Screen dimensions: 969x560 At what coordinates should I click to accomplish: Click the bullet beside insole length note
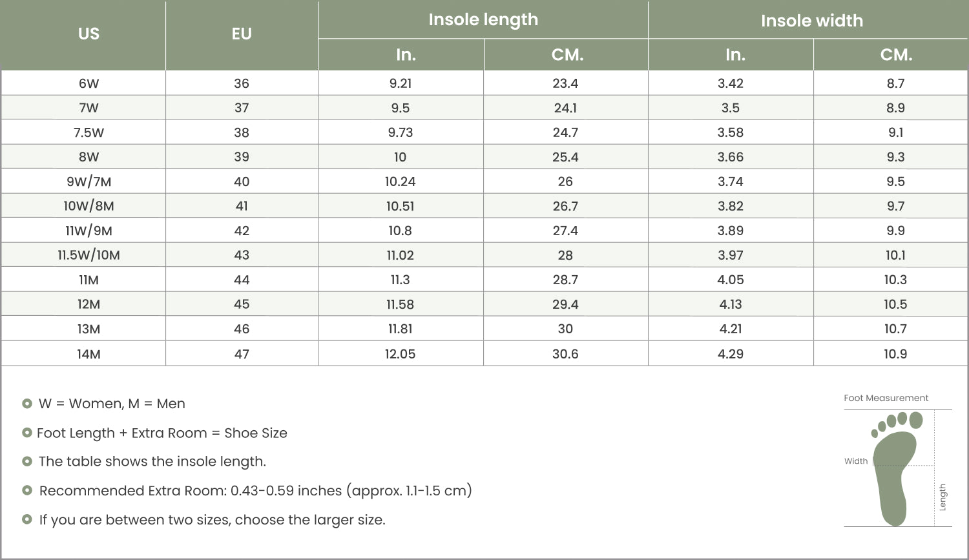point(27,461)
